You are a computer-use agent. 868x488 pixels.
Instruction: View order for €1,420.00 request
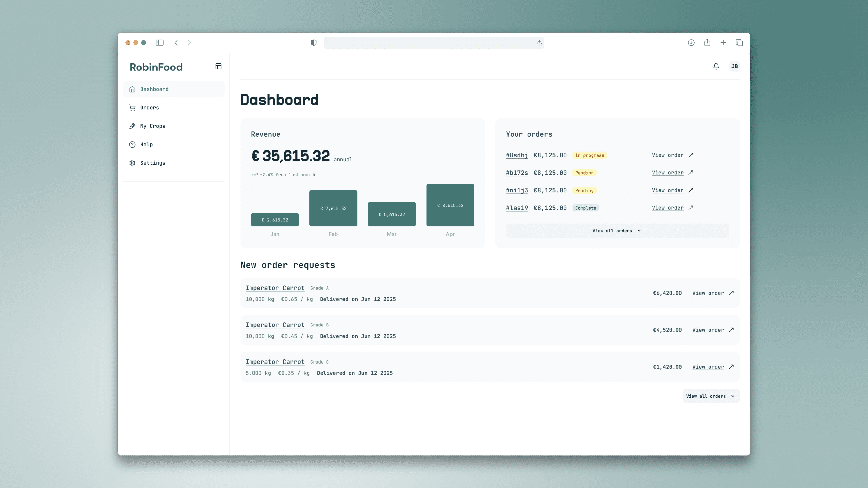[708, 367]
